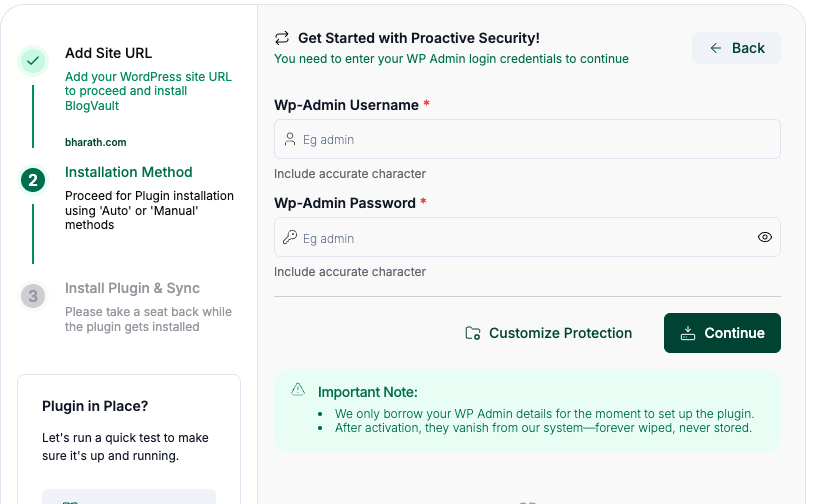Click the Wp-Admin Username label

coord(346,105)
